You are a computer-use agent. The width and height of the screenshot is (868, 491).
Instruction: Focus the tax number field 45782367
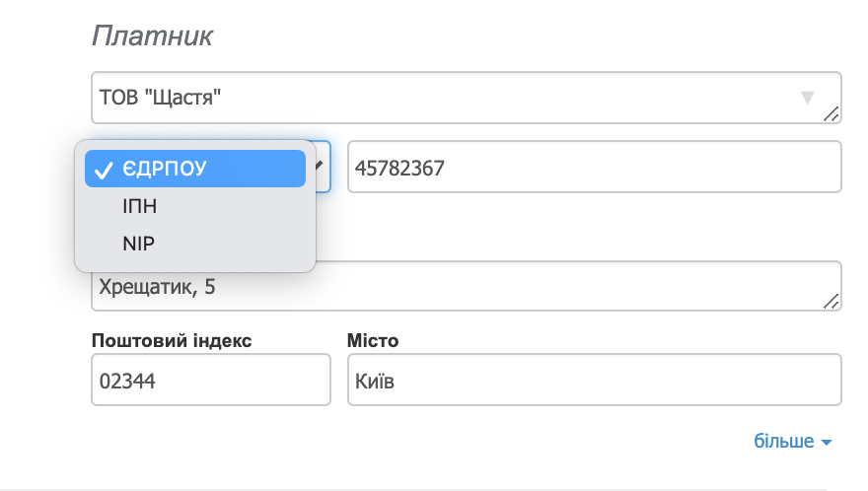tap(592, 168)
